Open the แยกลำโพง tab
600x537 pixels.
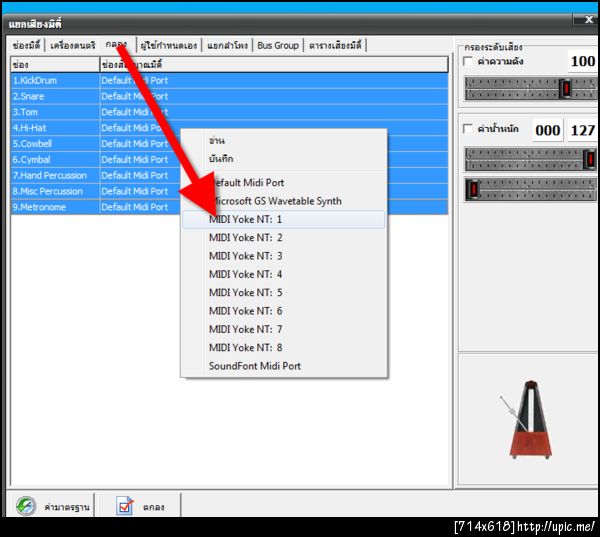pos(228,46)
